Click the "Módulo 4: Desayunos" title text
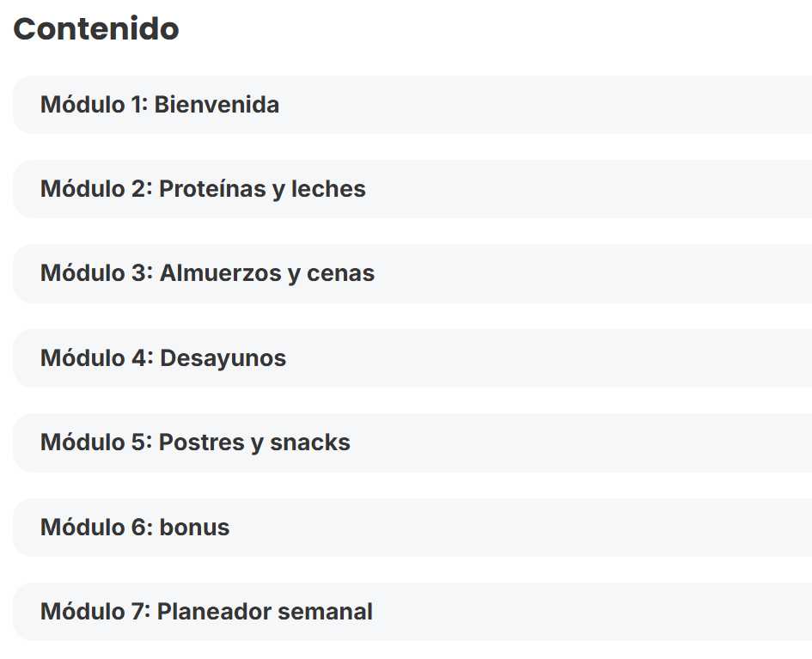Screen dimensions: 812x659 coord(163,357)
